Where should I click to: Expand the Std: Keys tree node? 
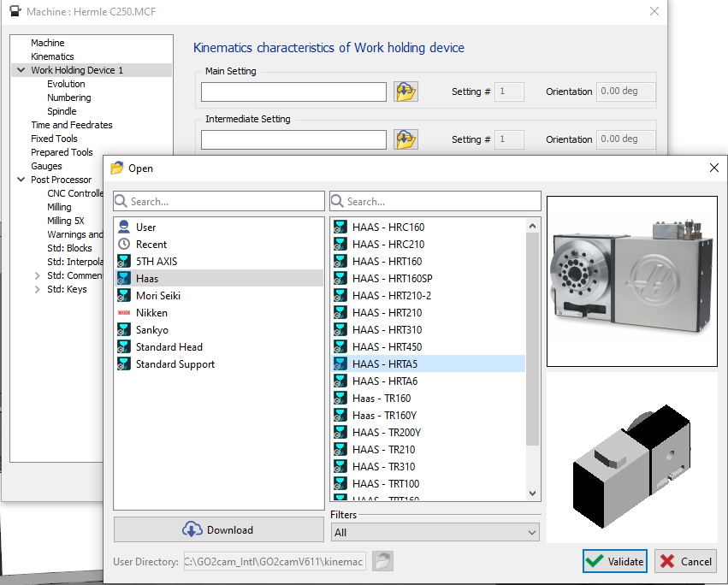pos(37,289)
